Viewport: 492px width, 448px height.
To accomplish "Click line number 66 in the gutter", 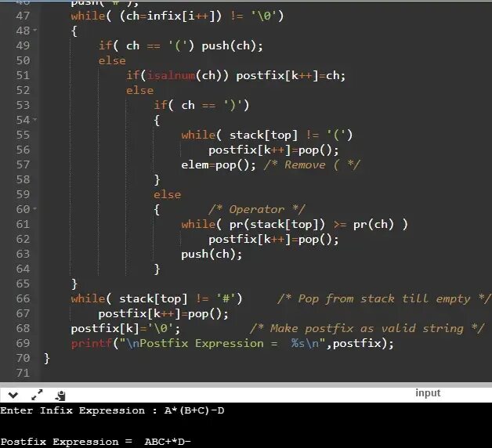I will pos(23,298).
